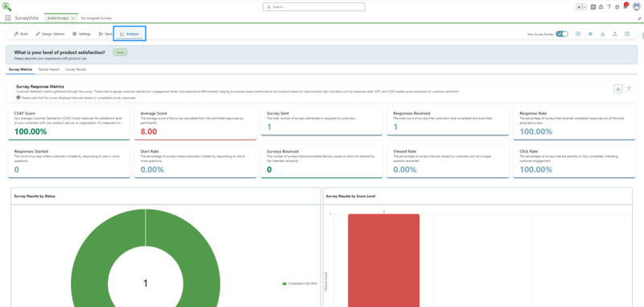This screenshot has height=307, width=644.
Task: Open the favorites list dropdown arrow
Action: (584, 7)
